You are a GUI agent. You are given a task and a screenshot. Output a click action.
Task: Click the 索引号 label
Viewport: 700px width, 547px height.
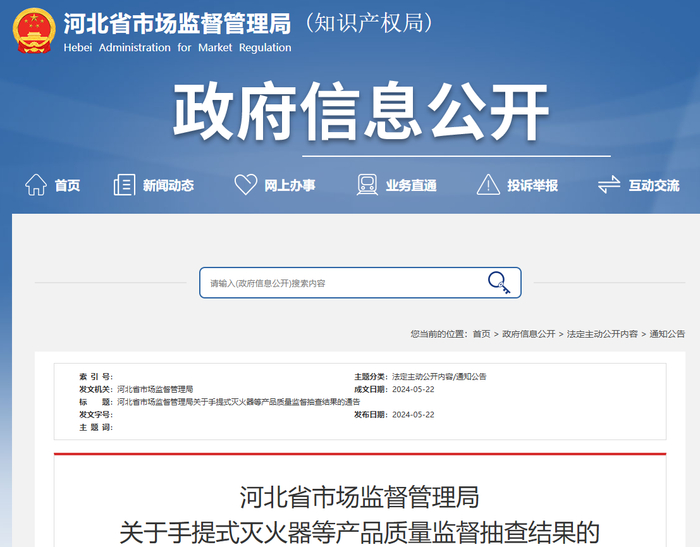pyautogui.click(x=96, y=376)
